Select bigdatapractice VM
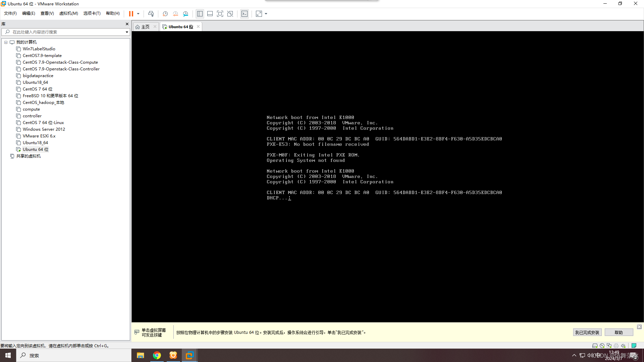 click(x=38, y=76)
